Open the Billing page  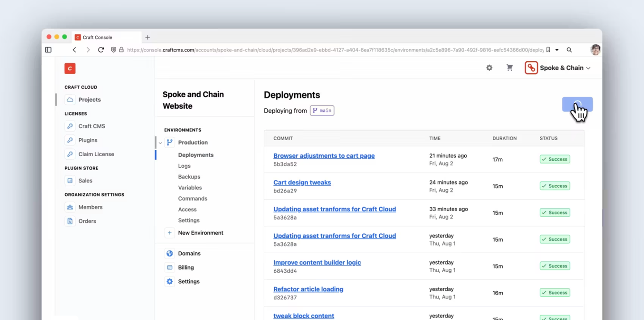(186, 268)
